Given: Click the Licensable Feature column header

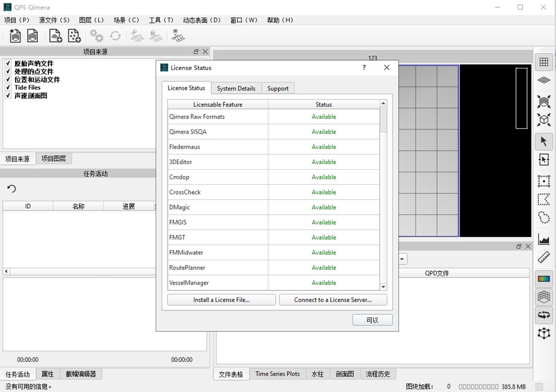Looking at the screenshot, I should [x=218, y=105].
